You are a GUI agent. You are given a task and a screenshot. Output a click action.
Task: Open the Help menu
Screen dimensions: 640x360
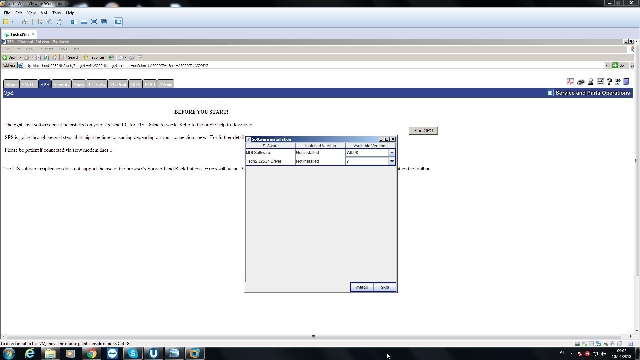coord(70,13)
